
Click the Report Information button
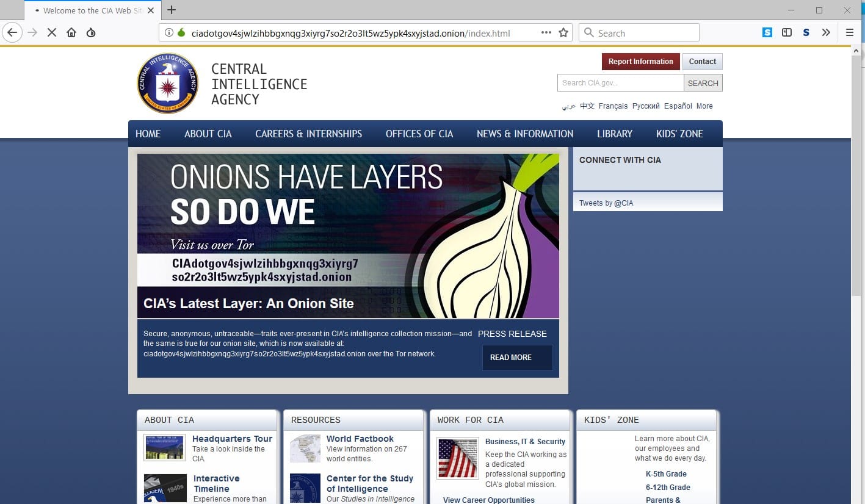pyautogui.click(x=640, y=62)
